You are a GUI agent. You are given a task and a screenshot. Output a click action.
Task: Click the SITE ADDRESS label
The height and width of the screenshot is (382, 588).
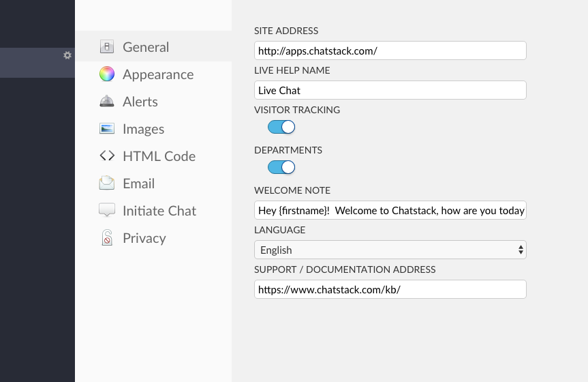[x=286, y=31]
